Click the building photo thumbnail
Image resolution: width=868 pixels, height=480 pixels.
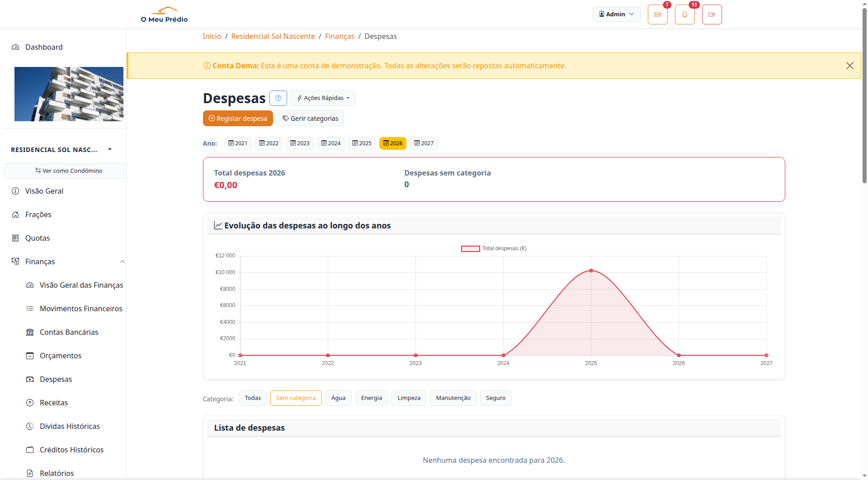pyautogui.click(x=69, y=94)
